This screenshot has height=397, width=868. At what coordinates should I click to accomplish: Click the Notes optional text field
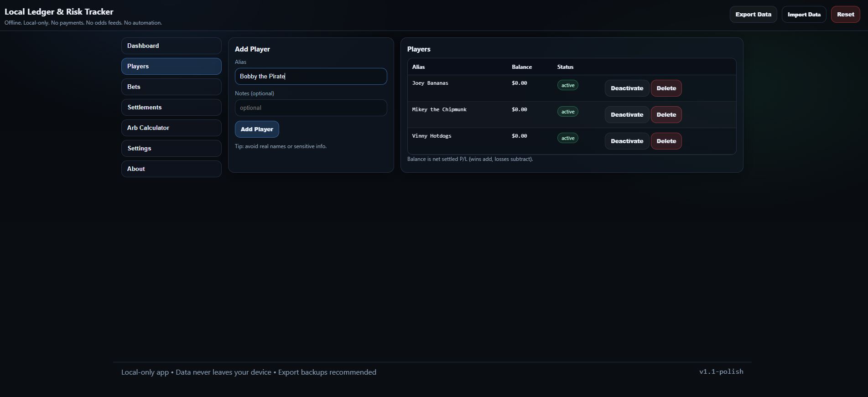311,108
